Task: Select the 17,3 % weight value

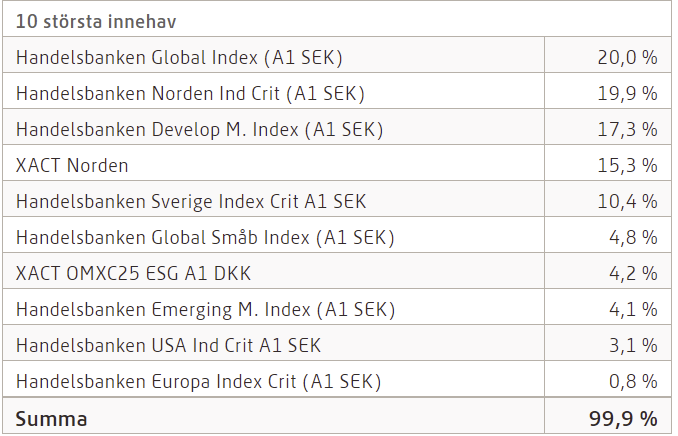Action: point(627,129)
